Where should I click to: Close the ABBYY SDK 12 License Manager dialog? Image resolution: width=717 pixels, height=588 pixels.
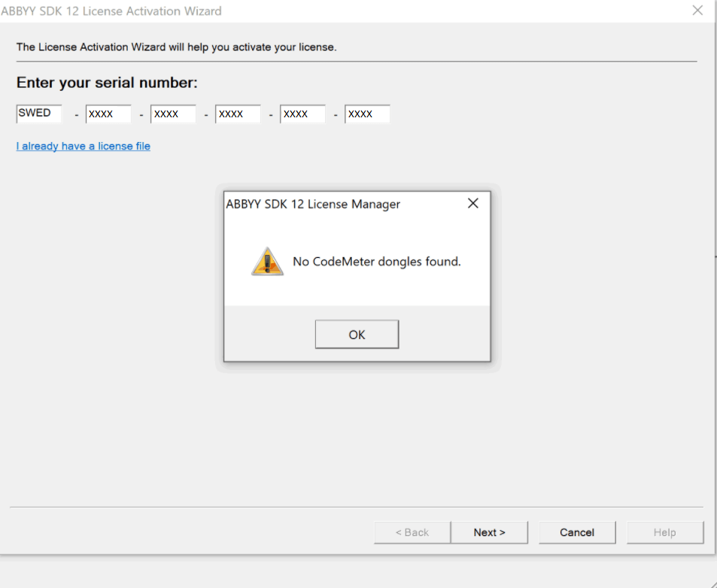[472, 203]
